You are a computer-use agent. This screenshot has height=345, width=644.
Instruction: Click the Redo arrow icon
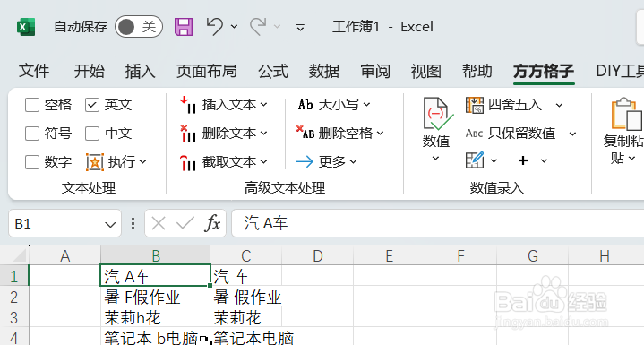coord(258,27)
